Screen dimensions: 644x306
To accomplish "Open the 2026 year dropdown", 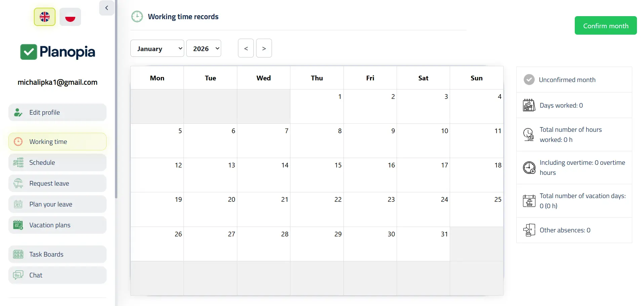I will pyautogui.click(x=203, y=48).
